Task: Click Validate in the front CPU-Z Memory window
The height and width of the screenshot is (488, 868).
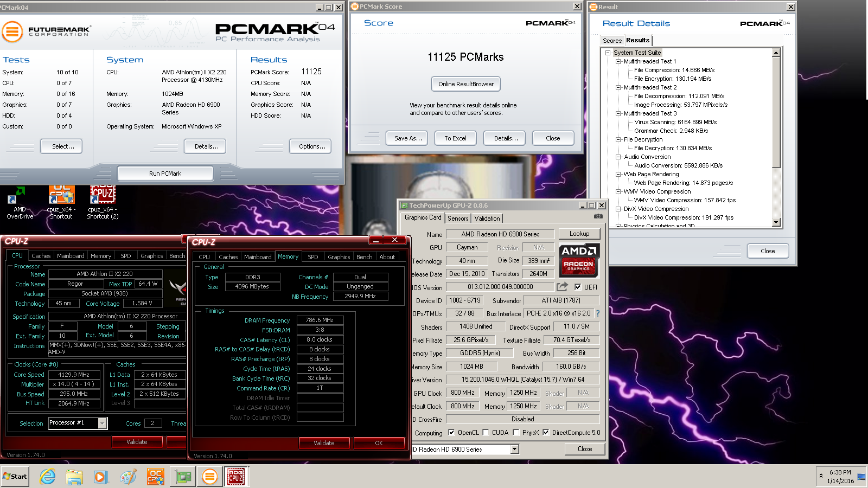Action: (324, 443)
